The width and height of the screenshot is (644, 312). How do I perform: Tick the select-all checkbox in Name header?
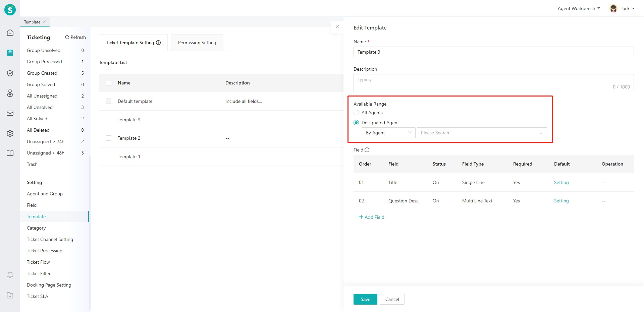108,83
